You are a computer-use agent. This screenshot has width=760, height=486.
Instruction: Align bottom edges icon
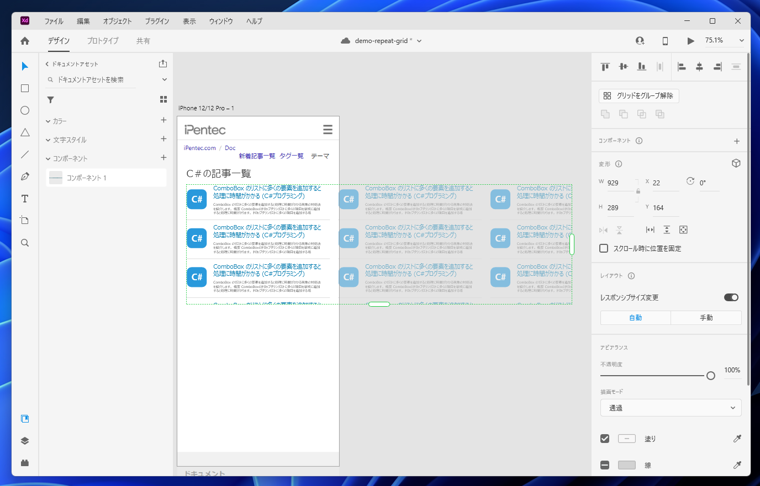point(642,66)
